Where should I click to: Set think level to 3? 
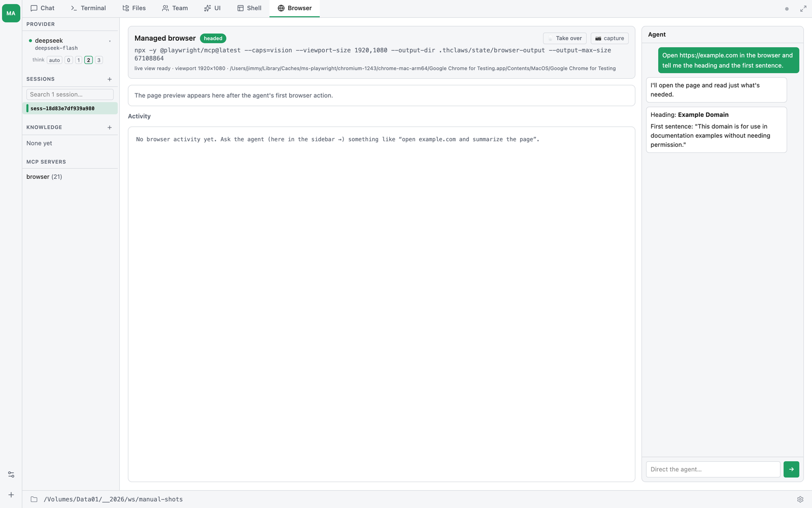pyautogui.click(x=99, y=60)
